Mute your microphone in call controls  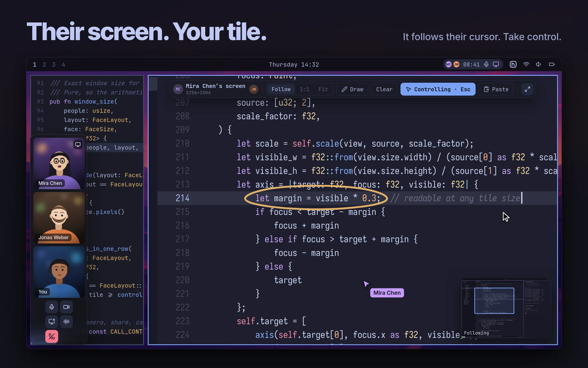[52, 307]
